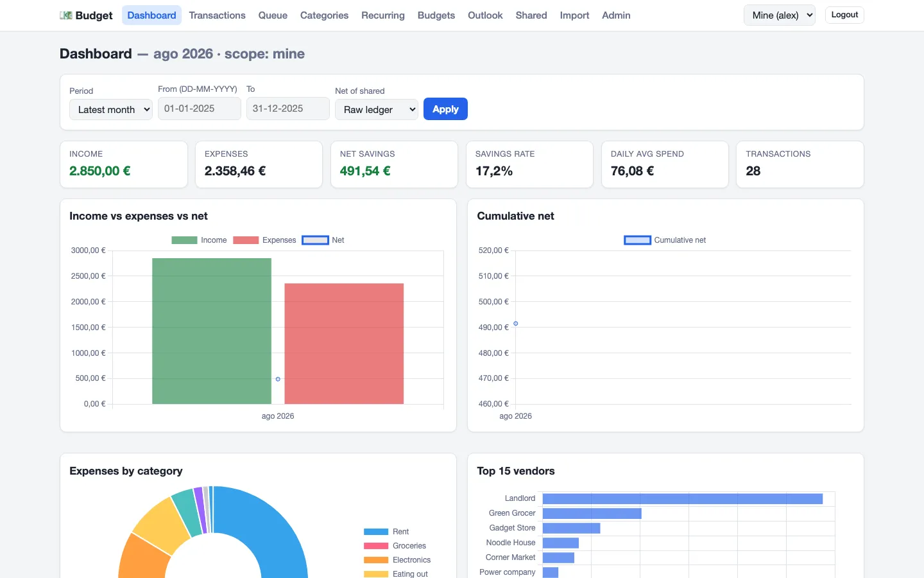The width and height of the screenshot is (924, 578).
Task: Click the Daily Avg Spend value 76,08 €
Action: click(633, 171)
